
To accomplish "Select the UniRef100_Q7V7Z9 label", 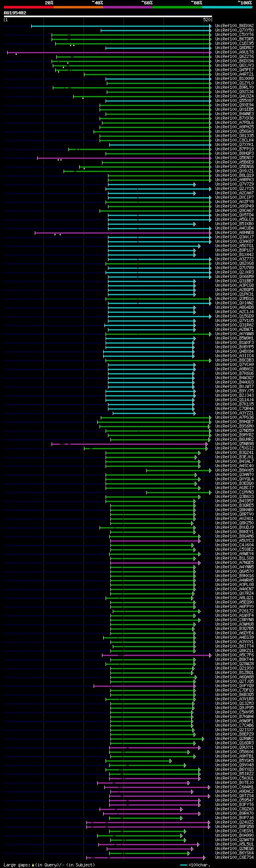I will point(234,184).
